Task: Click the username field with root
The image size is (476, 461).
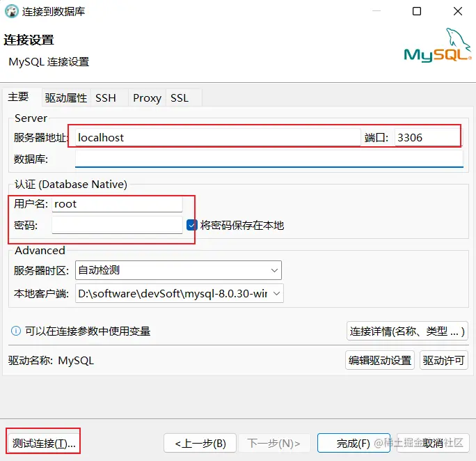Action: click(117, 204)
